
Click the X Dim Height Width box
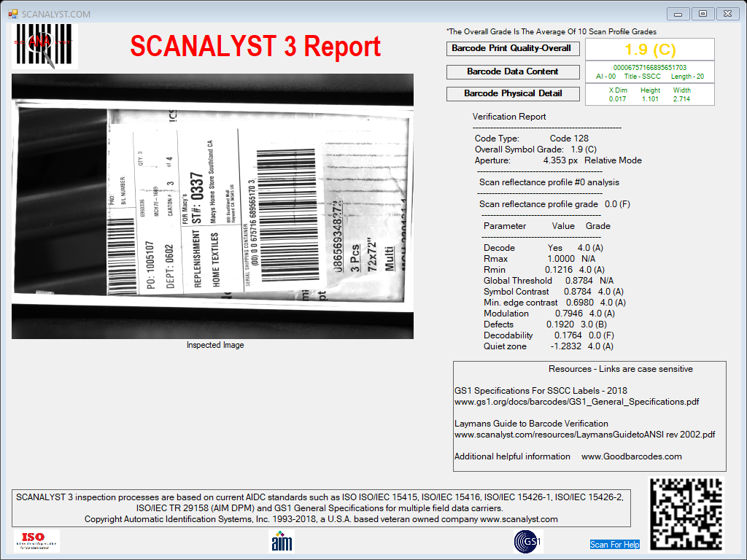click(650, 94)
